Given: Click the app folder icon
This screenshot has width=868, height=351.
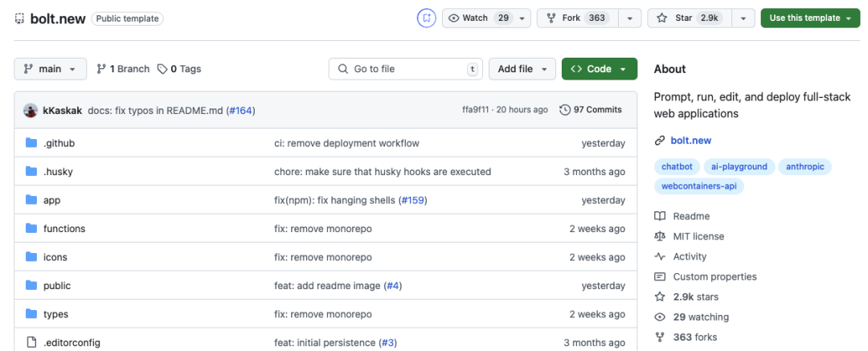Looking at the screenshot, I should pyautogui.click(x=31, y=201).
